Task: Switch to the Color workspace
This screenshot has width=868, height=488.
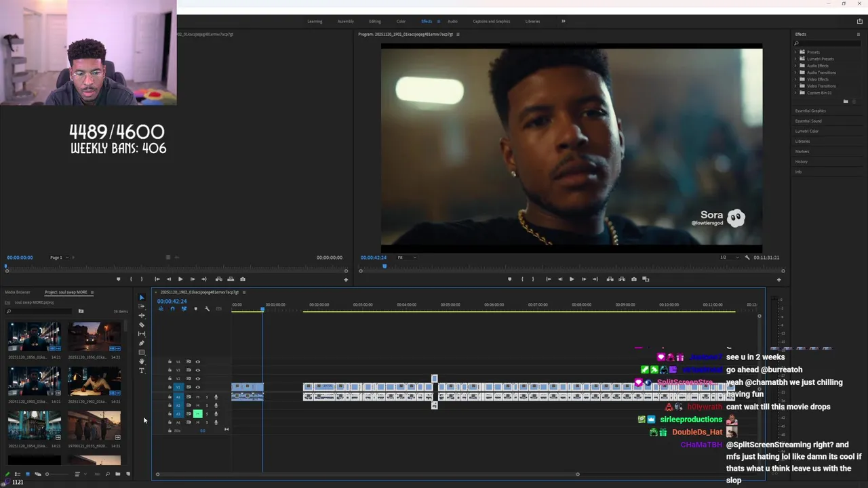Action: point(401,21)
